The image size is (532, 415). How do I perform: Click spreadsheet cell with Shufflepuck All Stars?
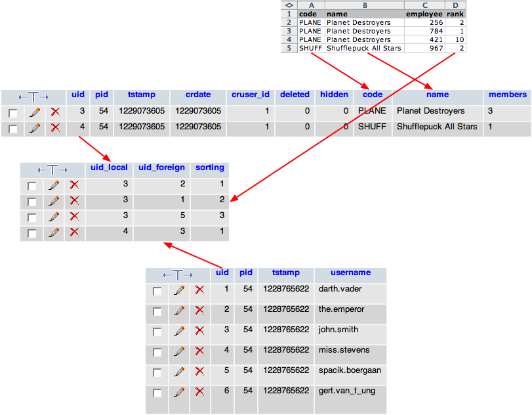click(363, 48)
